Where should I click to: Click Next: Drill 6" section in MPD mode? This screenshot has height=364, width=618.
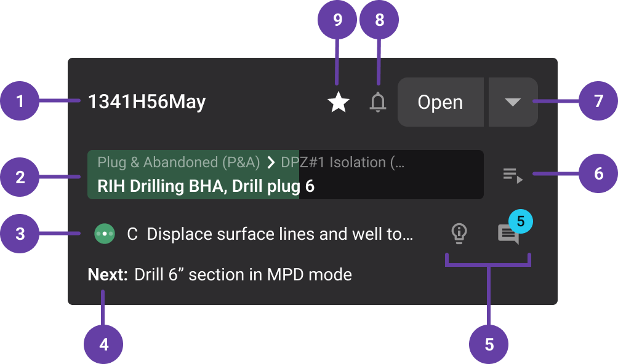tap(220, 274)
